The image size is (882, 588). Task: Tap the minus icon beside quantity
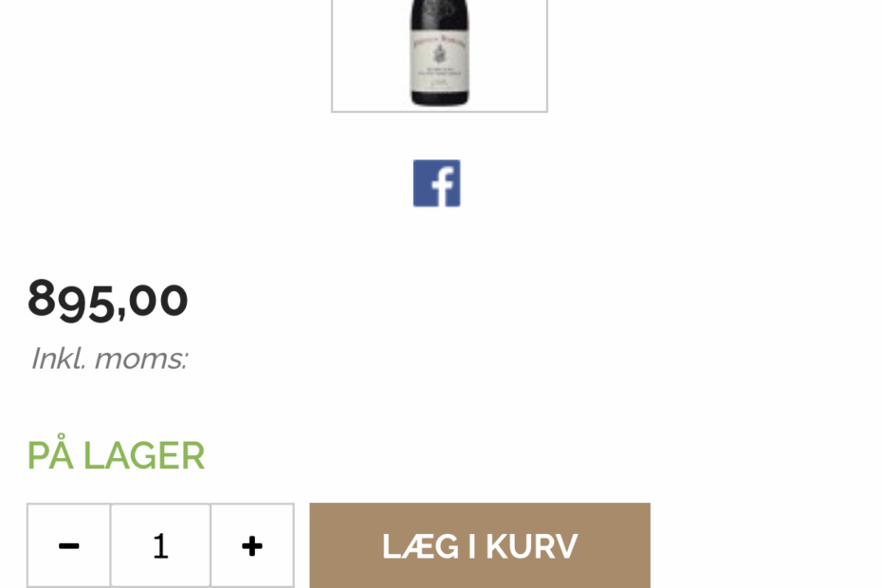pos(68,546)
